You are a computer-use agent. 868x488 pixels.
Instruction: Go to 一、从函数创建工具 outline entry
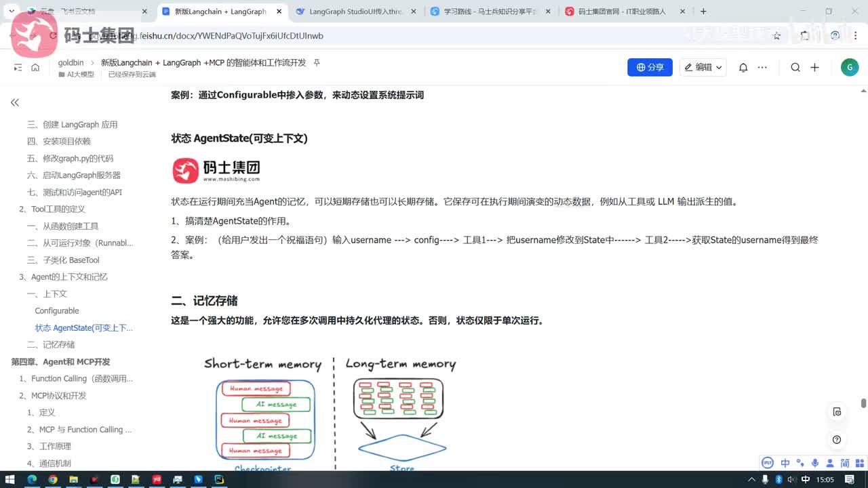[x=63, y=226]
